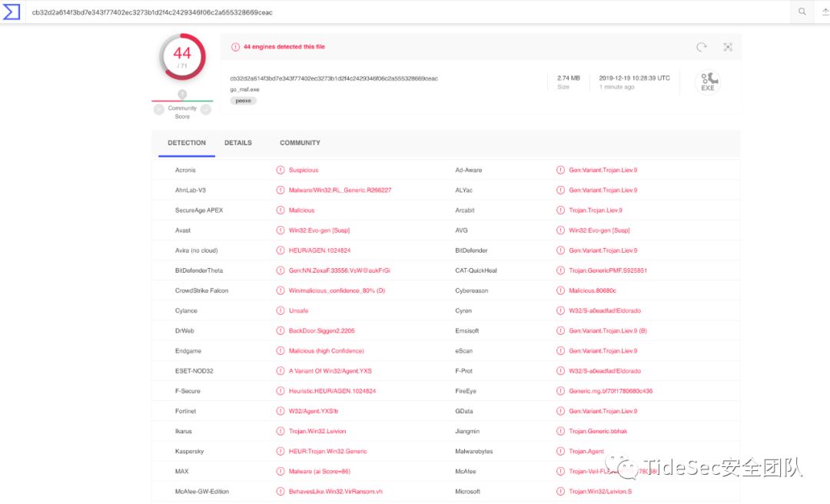Click the '44 engines detected this file' message
Screen dimensions: 830x504
[x=284, y=47]
